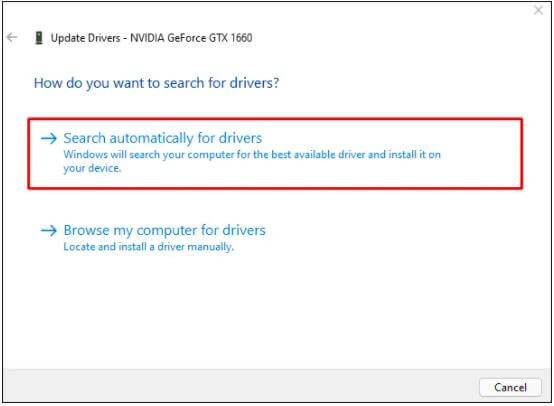Choose Search automatically for drivers
This screenshot has height=406, width=554.
[163, 138]
